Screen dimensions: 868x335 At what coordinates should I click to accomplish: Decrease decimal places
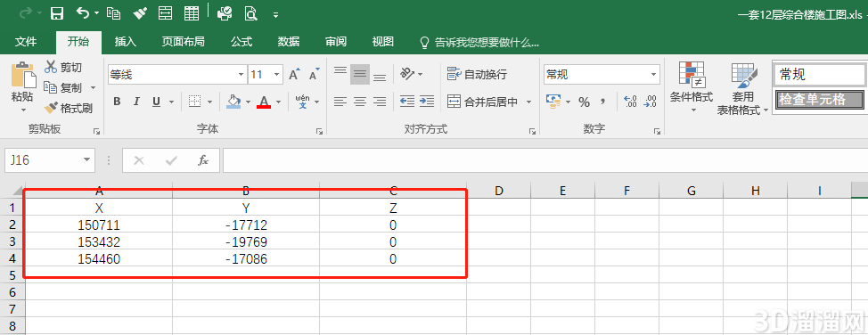pos(650,102)
